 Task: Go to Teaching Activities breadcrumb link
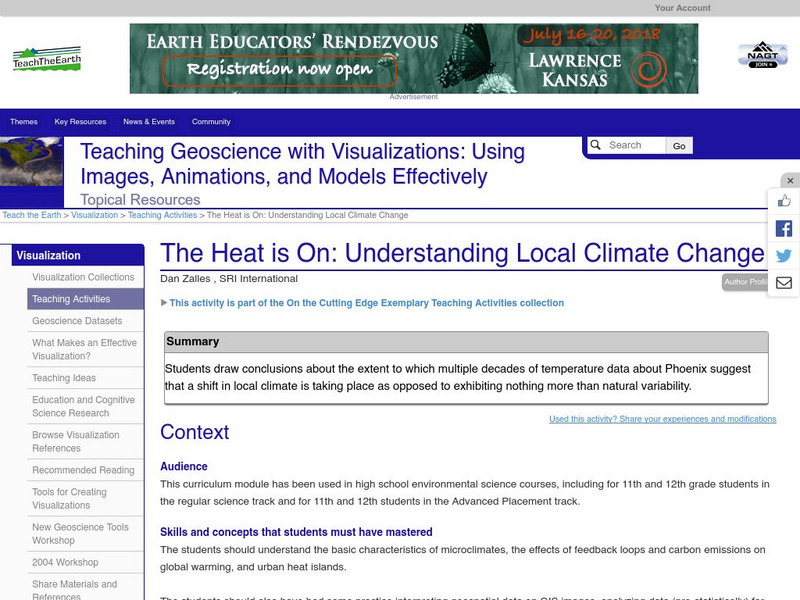point(162,215)
